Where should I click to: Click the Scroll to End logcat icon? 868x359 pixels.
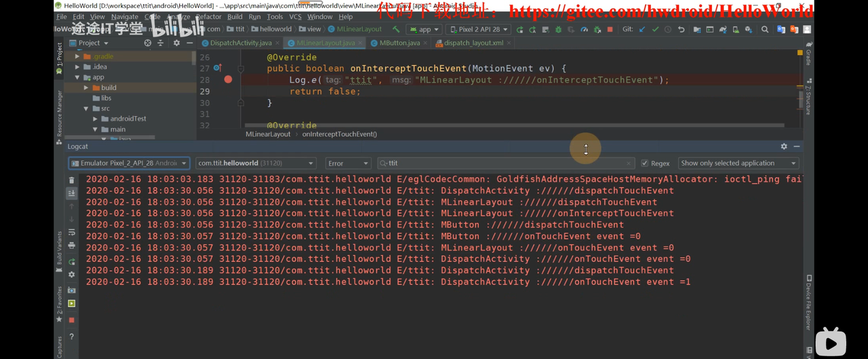(x=72, y=193)
